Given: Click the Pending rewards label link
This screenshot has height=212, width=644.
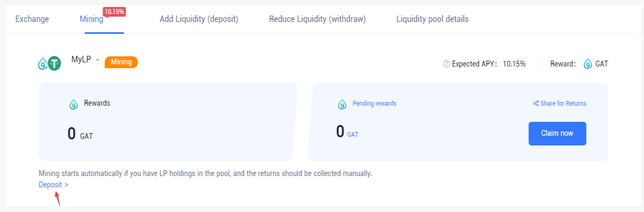Looking at the screenshot, I should pyautogui.click(x=375, y=104).
